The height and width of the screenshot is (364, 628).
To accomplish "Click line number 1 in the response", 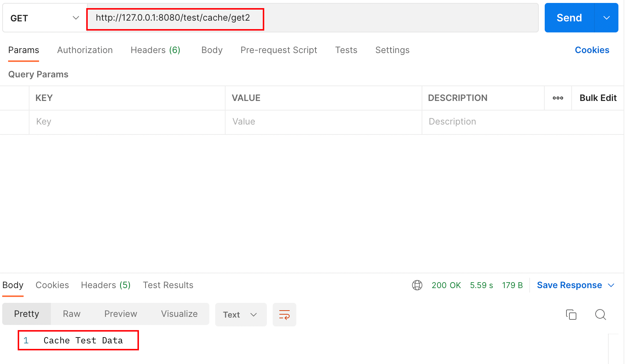I will (x=26, y=340).
